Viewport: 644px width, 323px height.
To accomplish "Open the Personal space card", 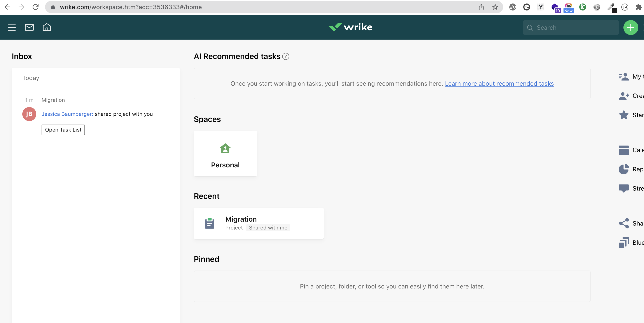I will pyautogui.click(x=225, y=153).
